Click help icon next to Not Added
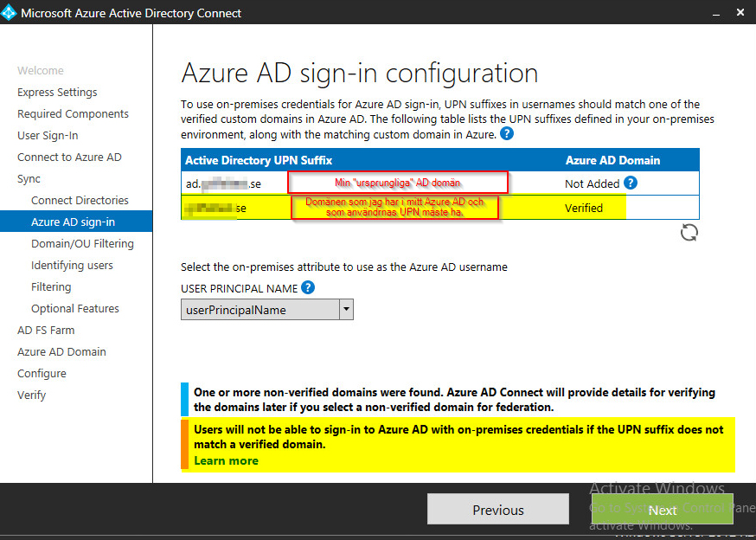 pos(631,183)
